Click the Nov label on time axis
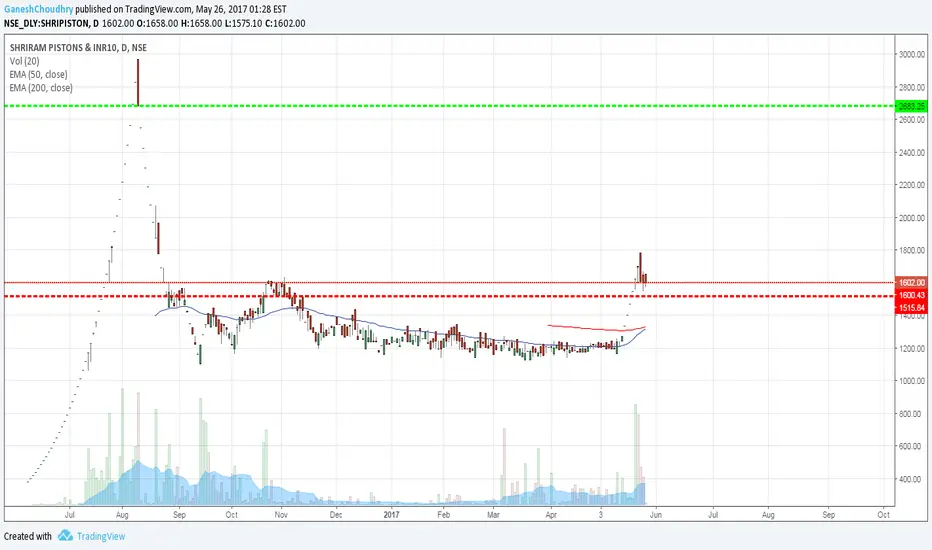The image size is (932, 550). tap(281, 515)
